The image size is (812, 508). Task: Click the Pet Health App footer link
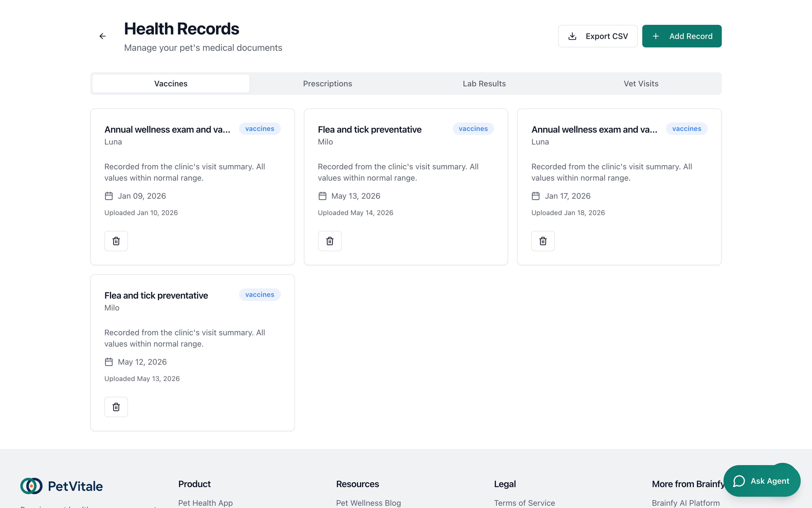(x=205, y=503)
